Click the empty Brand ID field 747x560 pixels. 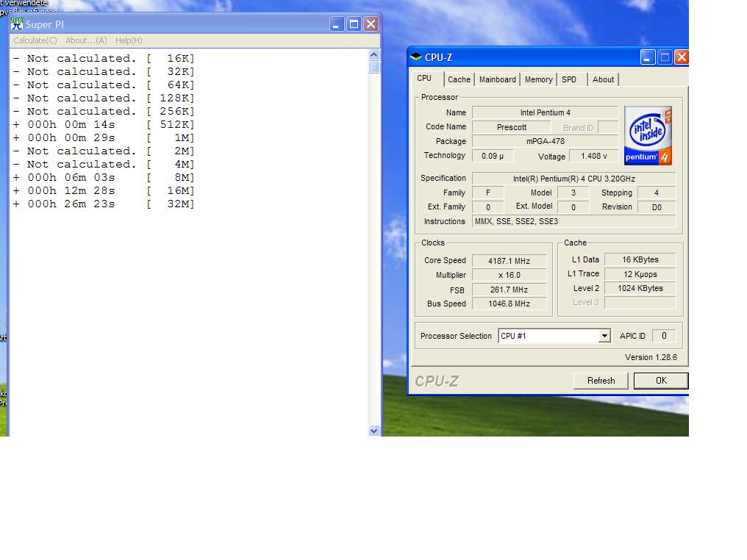pos(608,127)
